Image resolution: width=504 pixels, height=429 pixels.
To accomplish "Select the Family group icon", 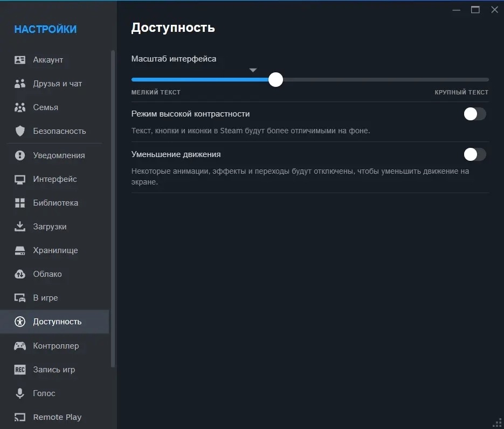I will 20,107.
